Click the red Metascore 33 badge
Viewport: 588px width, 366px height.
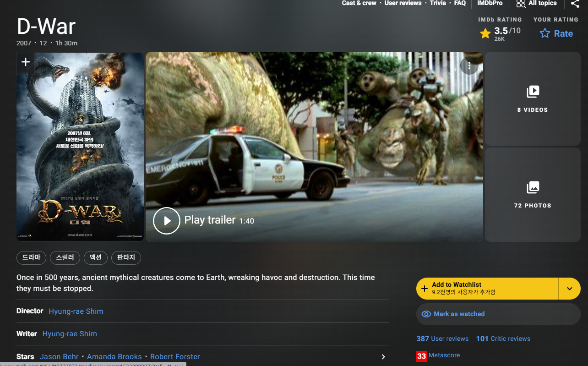coord(421,356)
